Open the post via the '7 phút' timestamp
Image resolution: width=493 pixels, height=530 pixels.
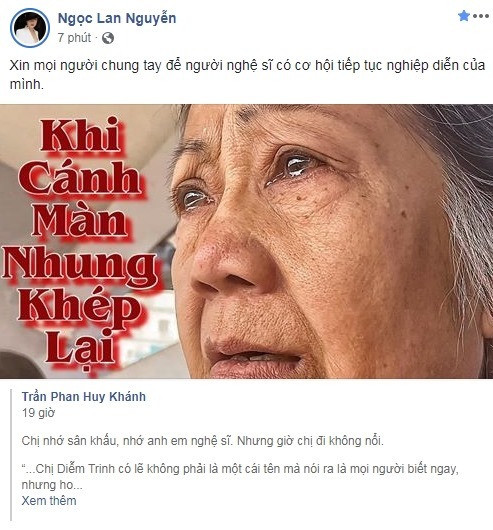(74, 38)
